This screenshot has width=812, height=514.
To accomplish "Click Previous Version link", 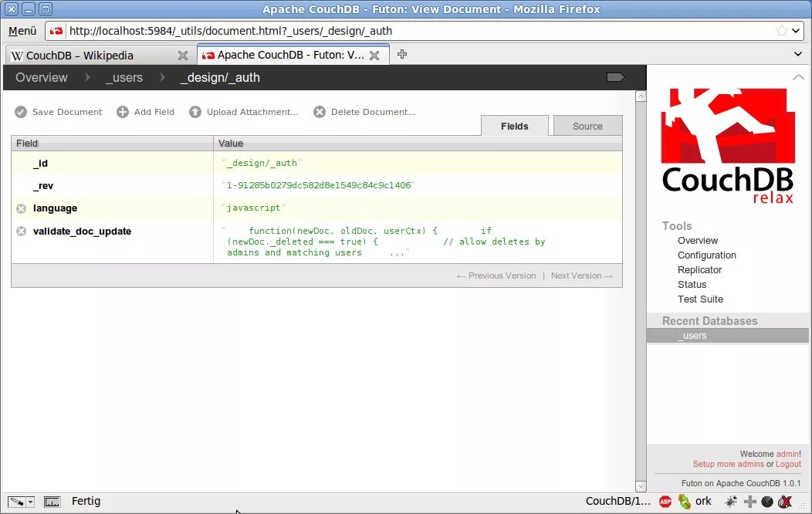I will tap(496, 276).
